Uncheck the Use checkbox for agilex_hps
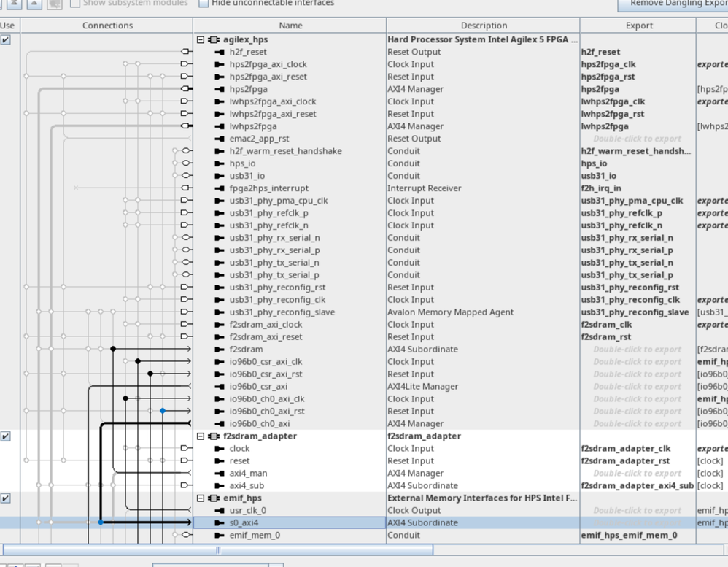The width and height of the screenshot is (728, 567). click(x=6, y=40)
